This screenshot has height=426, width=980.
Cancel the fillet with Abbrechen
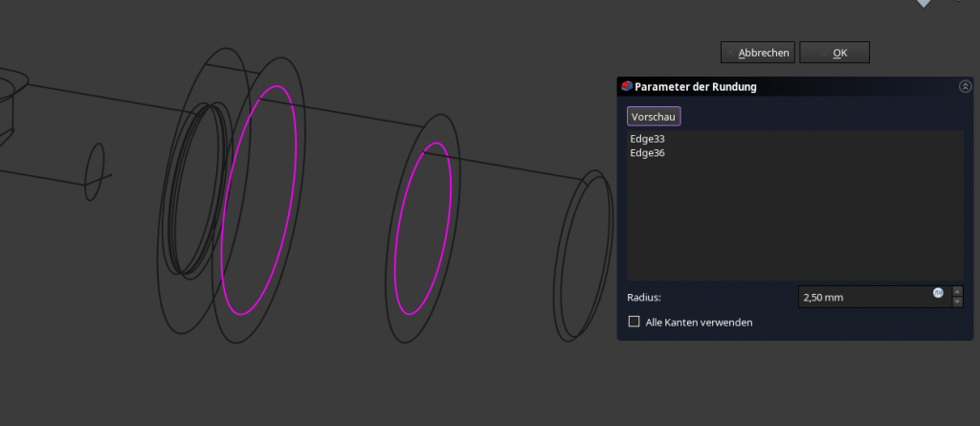(758, 53)
